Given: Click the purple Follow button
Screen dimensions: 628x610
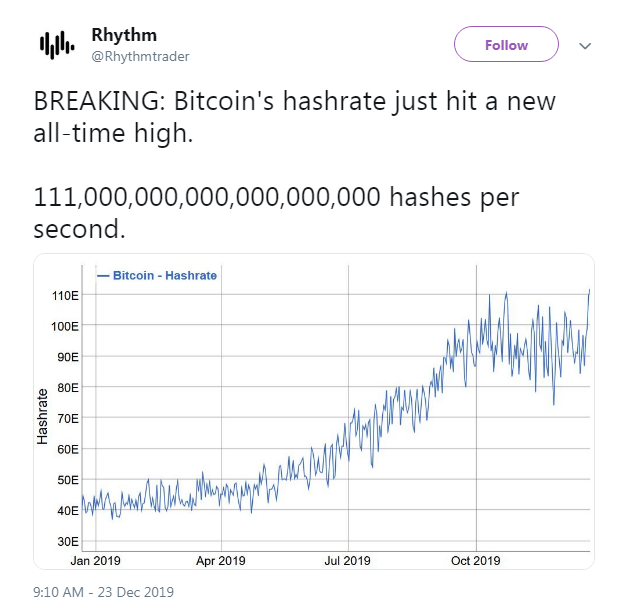Looking at the screenshot, I should point(506,45).
